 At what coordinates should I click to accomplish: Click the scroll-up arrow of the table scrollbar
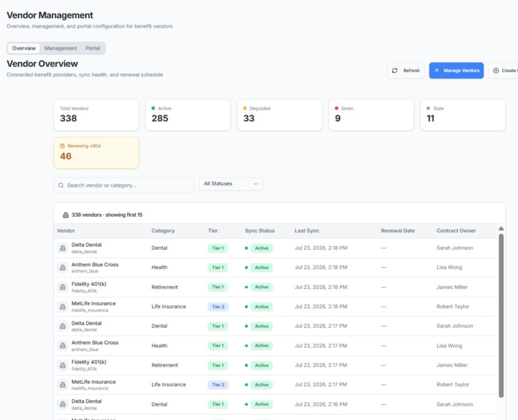pos(501,229)
